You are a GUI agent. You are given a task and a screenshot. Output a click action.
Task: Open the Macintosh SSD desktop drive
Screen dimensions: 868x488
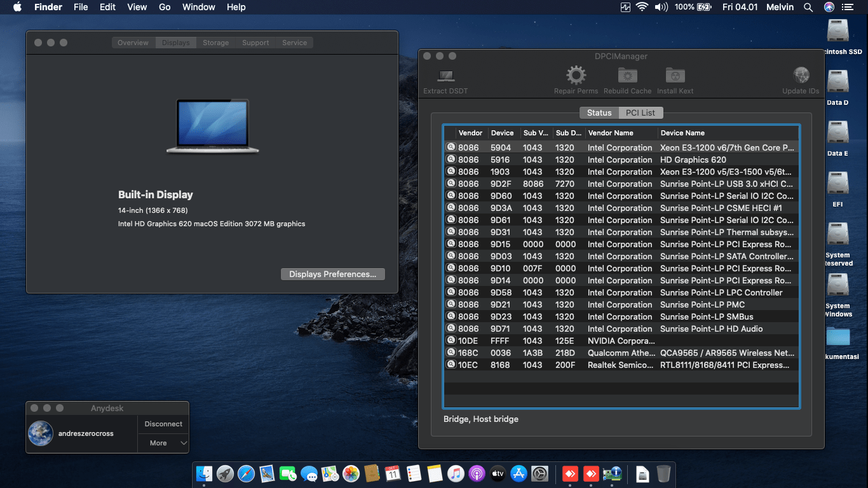coord(838,32)
